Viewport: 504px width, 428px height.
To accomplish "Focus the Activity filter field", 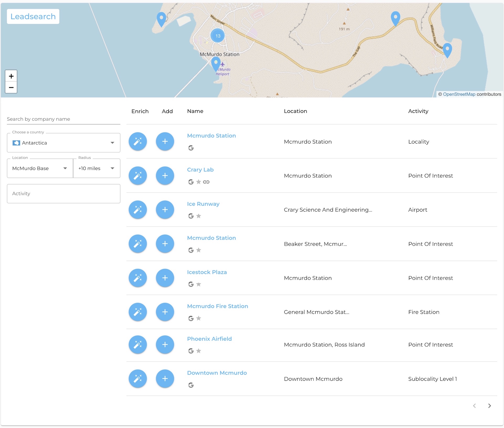I will pyautogui.click(x=64, y=194).
